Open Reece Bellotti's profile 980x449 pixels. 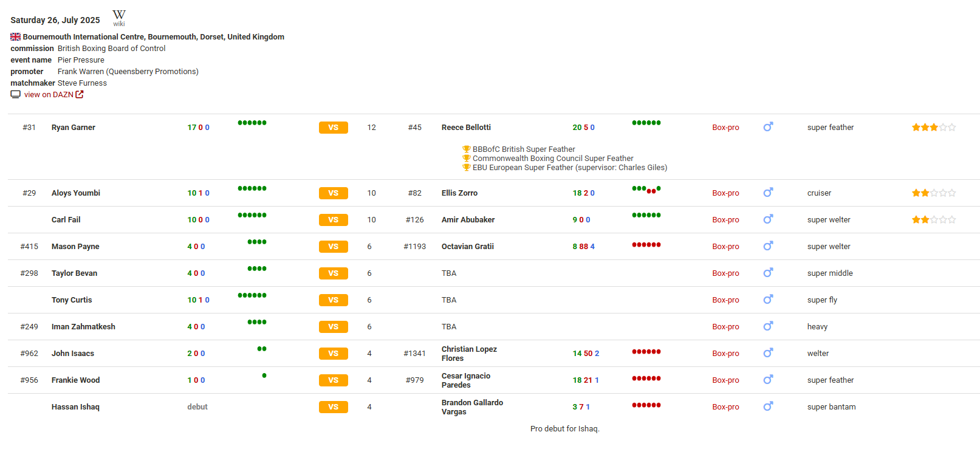pyautogui.click(x=466, y=128)
